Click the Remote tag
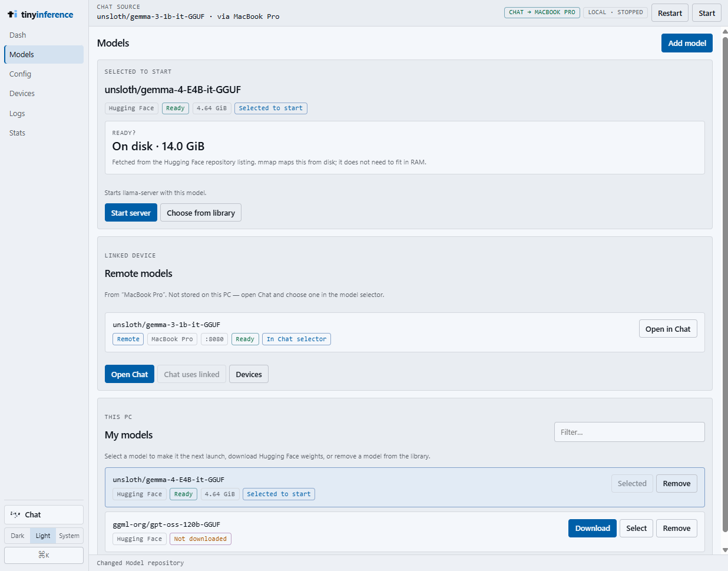The height and width of the screenshot is (571, 728). pos(128,339)
